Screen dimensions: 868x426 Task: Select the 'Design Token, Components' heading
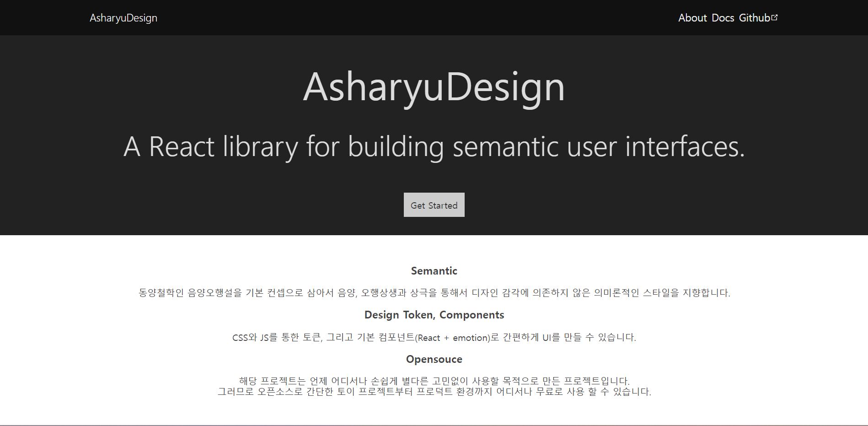click(x=434, y=315)
